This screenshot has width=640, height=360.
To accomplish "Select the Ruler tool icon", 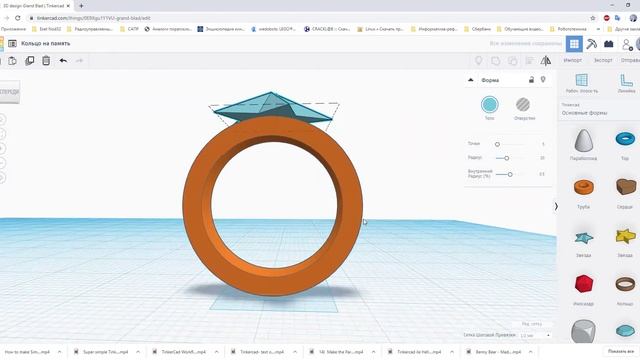I will [626, 80].
